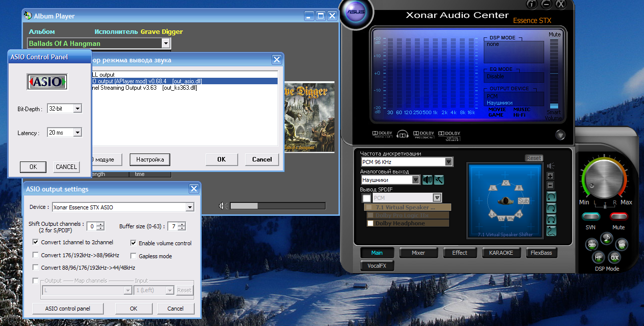Click the C center speaker in shifter
Viewport: 644px width, 326px height.
(x=506, y=183)
